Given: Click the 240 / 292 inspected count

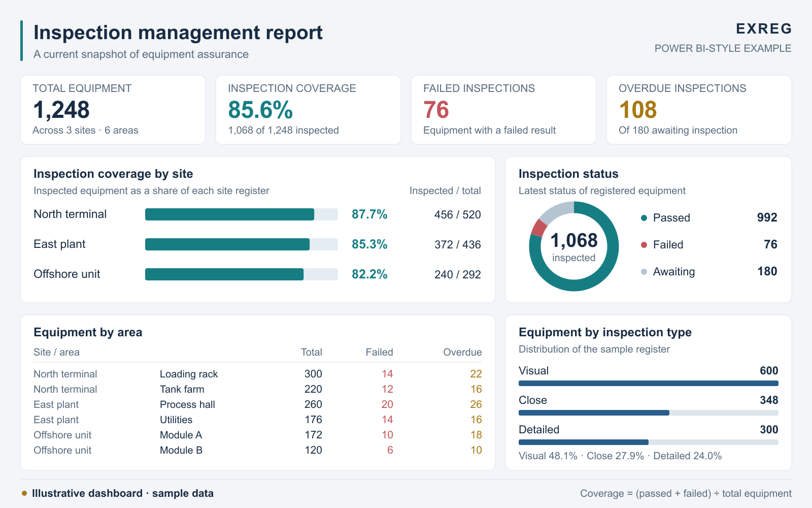Looking at the screenshot, I should tap(458, 275).
